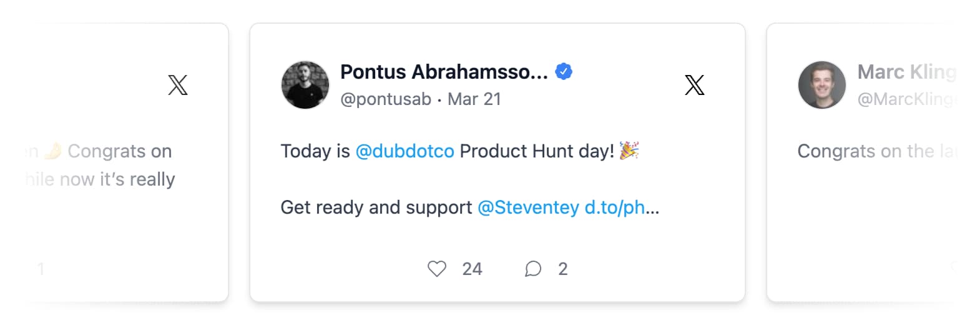The width and height of the screenshot is (980, 325).
Task: Click Marc Kling display name on right card
Action: click(x=907, y=72)
